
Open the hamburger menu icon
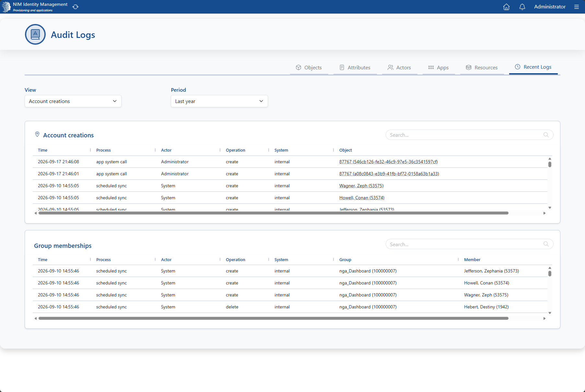click(x=577, y=7)
